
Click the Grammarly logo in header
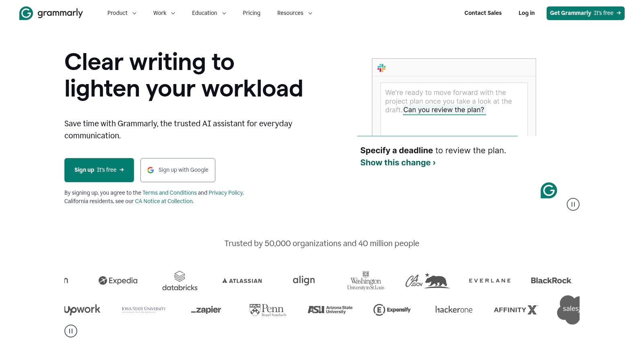coord(51,13)
